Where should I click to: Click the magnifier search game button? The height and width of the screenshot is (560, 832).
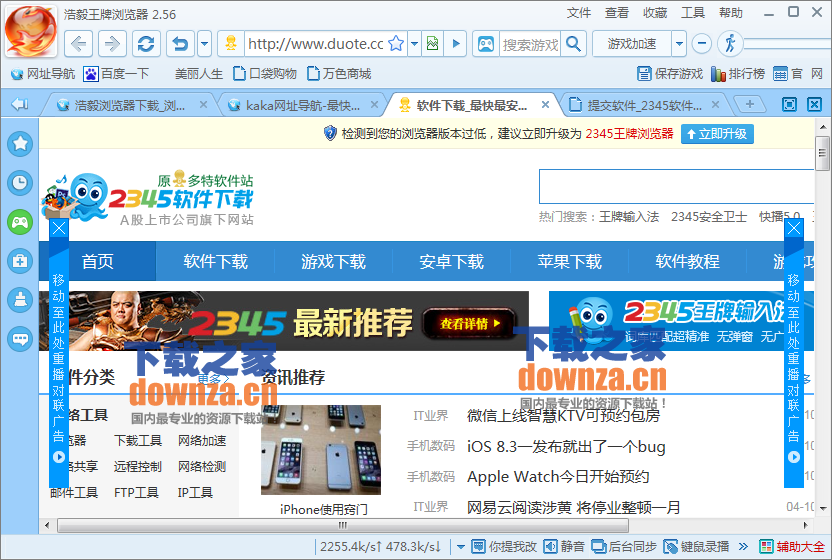tap(574, 44)
